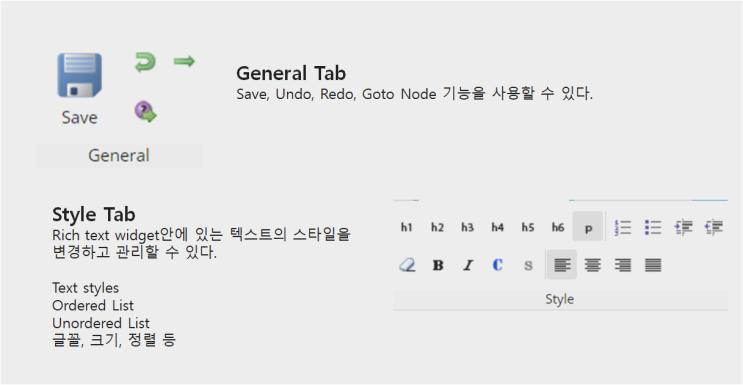
Task: Align text right
Action: (622, 265)
